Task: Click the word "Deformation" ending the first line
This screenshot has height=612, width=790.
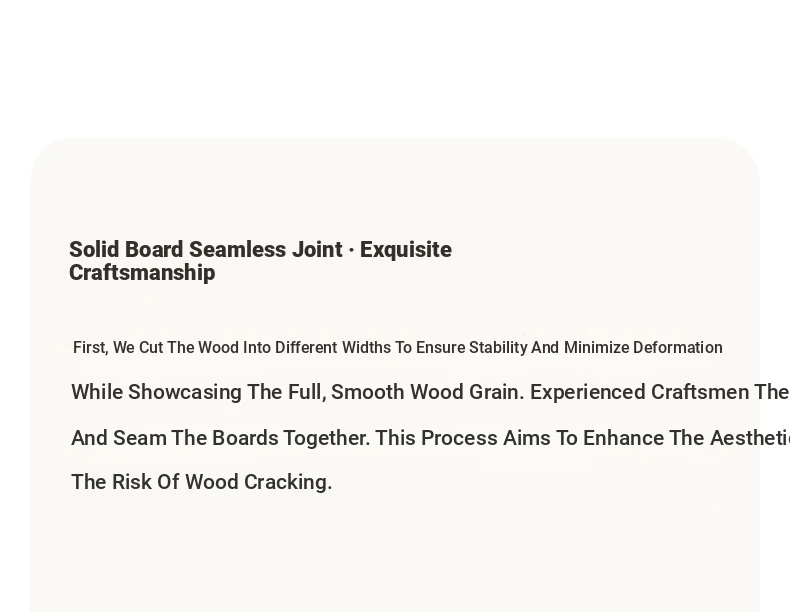Action: click(678, 348)
